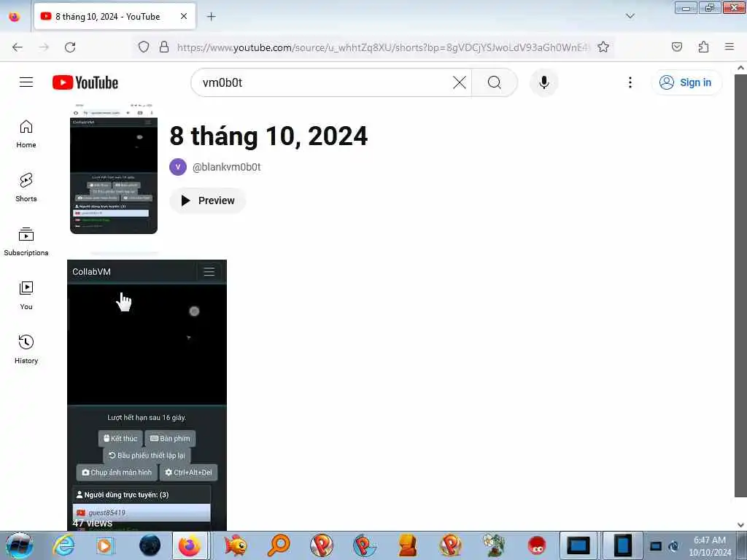Open Shorts in the sidebar

pos(26,187)
